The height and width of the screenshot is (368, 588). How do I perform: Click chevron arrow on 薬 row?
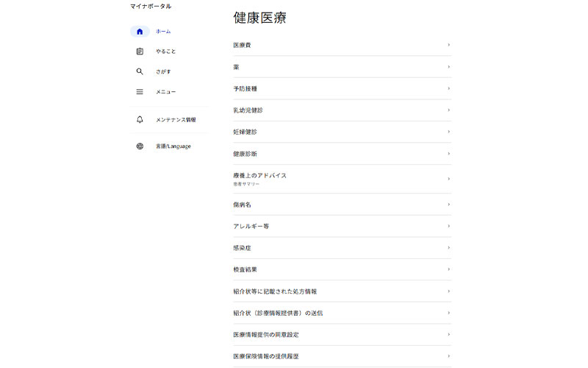[448, 67]
